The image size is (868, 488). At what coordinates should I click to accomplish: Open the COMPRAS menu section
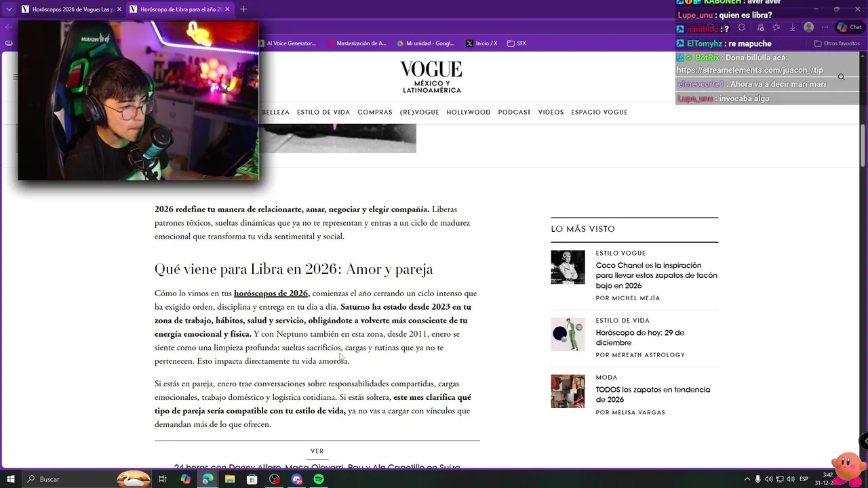(x=375, y=113)
